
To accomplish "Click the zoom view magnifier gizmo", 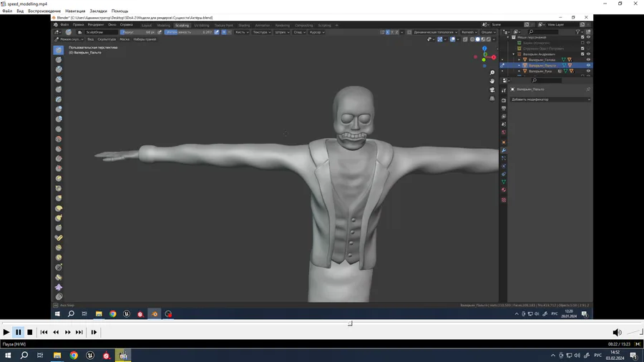I will pyautogui.click(x=492, y=73).
